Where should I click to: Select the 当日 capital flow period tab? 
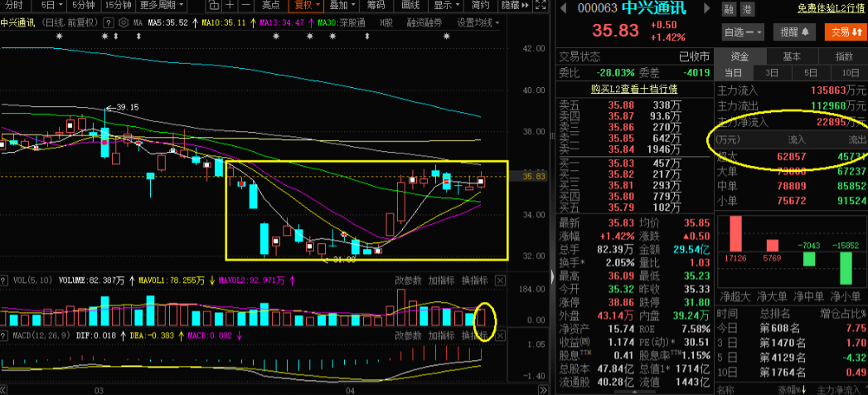(734, 73)
